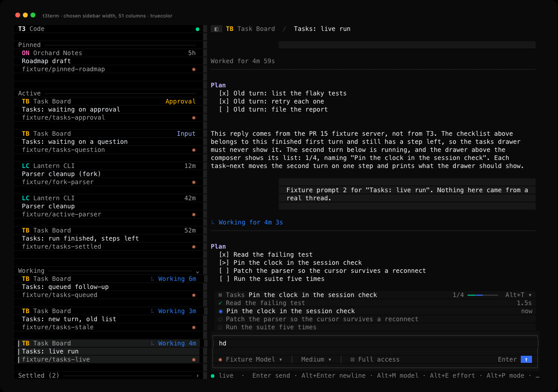Viewport: 558px width, 392px height.
Task: Click Task Board in the header breadcrumb
Action: click(256, 29)
